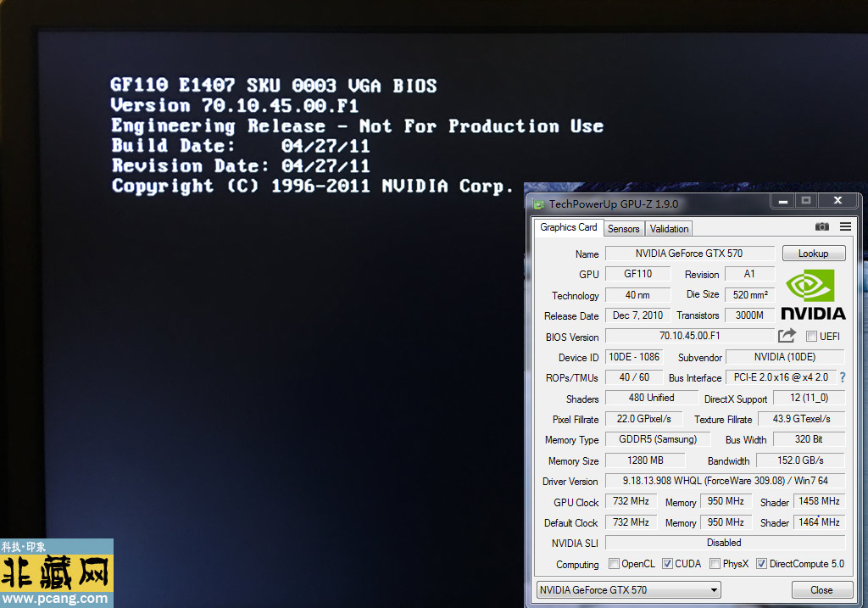Click the Name field NVIDIA GeForce GTX 570
Screen dimensions: 868x608
[x=690, y=253]
